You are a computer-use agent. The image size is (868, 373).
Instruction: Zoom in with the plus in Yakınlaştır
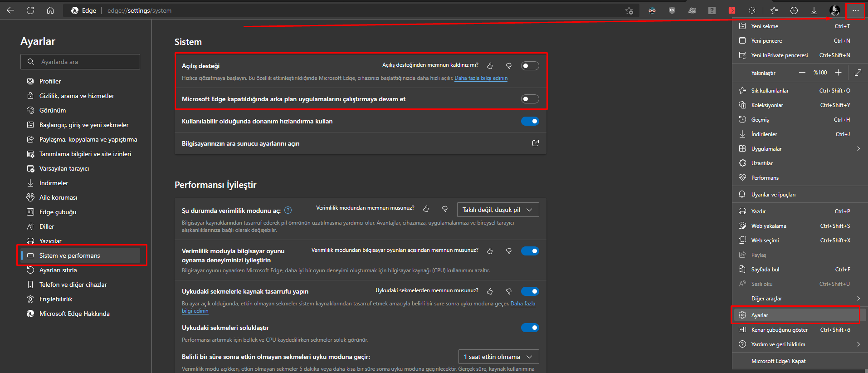[839, 73]
